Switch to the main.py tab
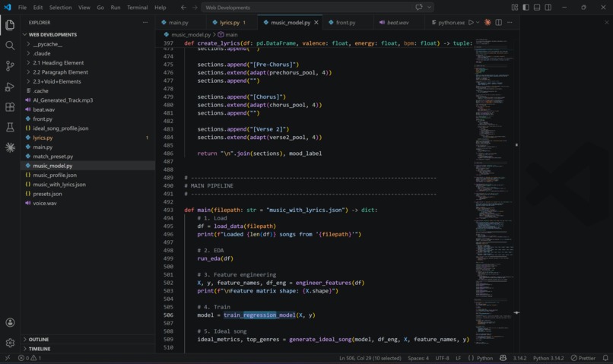Image resolution: width=613 pixels, height=364 pixels. tap(180, 23)
